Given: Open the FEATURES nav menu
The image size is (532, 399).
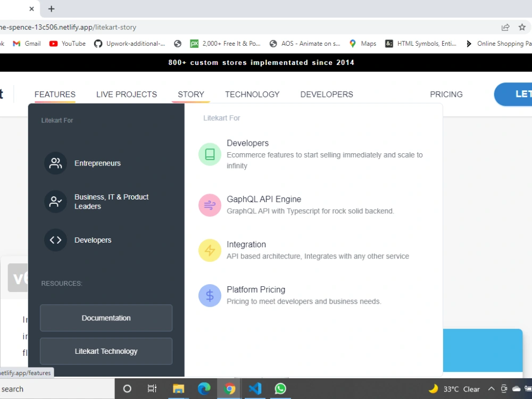Looking at the screenshot, I should point(55,94).
